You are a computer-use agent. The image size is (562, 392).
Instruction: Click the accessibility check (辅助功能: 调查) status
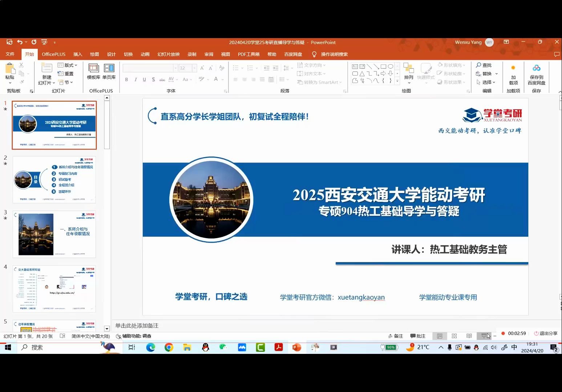(x=133, y=336)
